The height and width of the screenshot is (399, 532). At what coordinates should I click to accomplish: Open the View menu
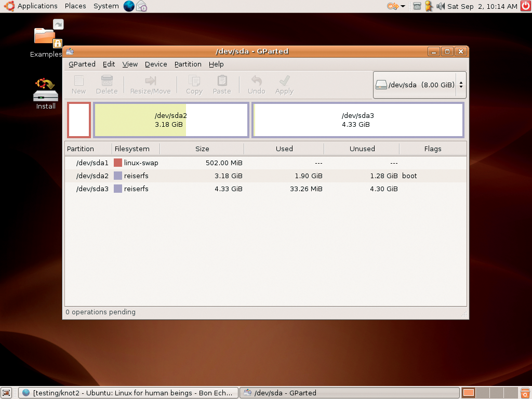point(130,64)
